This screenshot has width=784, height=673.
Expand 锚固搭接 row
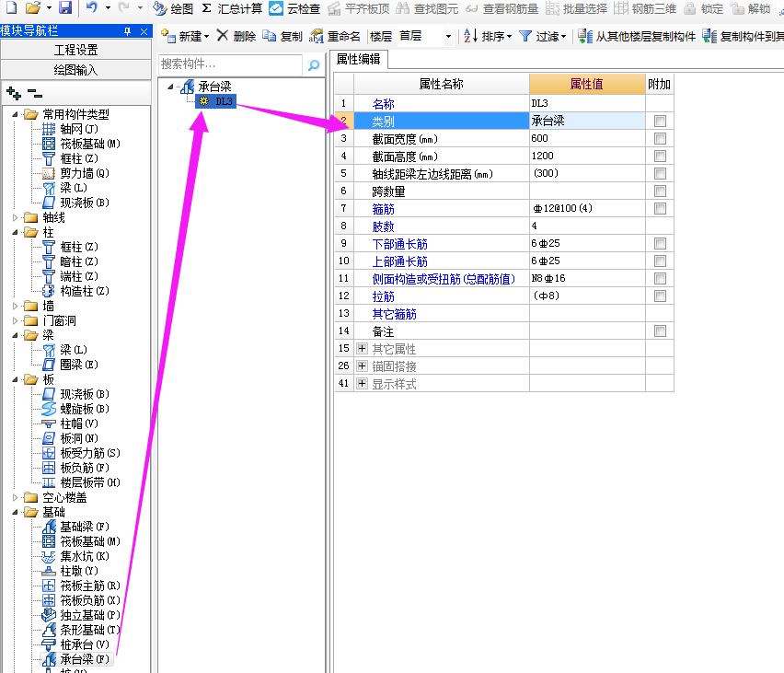362,366
